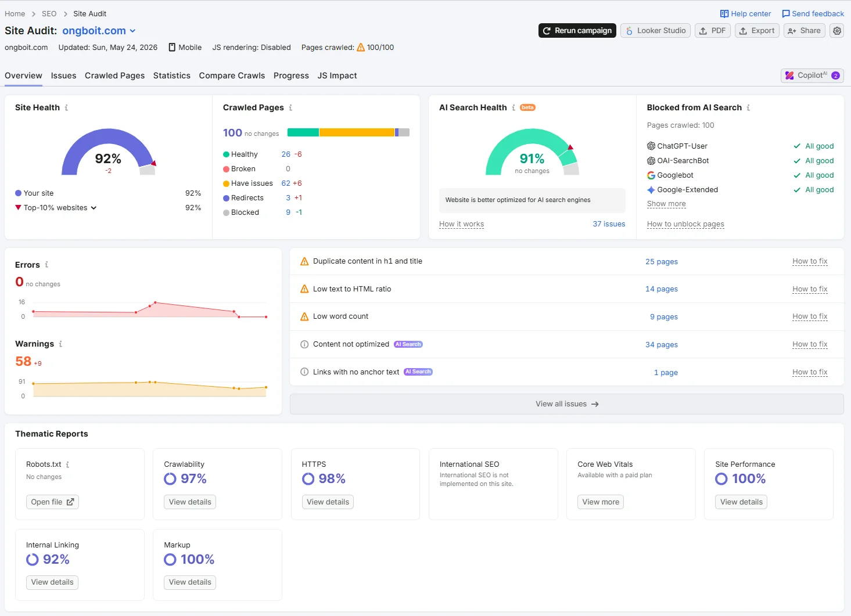The height and width of the screenshot is (616, 851).
Task: Click How to fix for Low word count
Action: click(x=810, y=316)
